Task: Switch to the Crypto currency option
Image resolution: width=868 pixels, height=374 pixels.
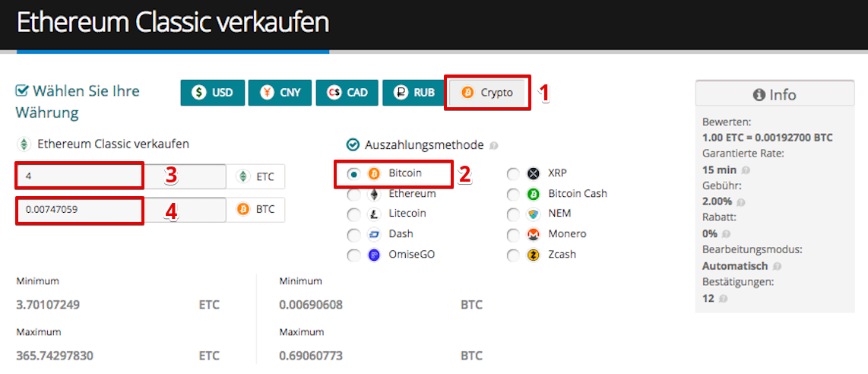Action: coord(487,93)
